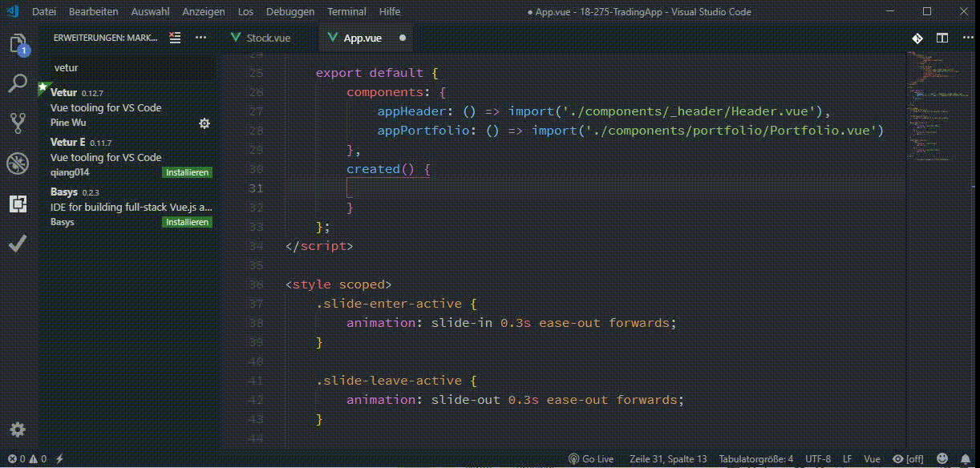Open the Extensions view in the activity bar
This screenshot has width=980, height=468.
(18, 204)
